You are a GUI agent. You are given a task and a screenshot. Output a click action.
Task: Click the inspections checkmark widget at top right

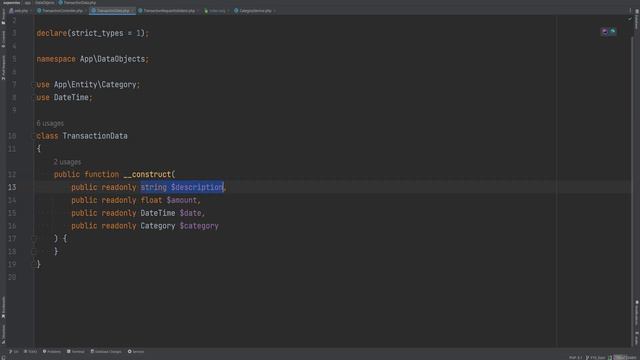630,19
